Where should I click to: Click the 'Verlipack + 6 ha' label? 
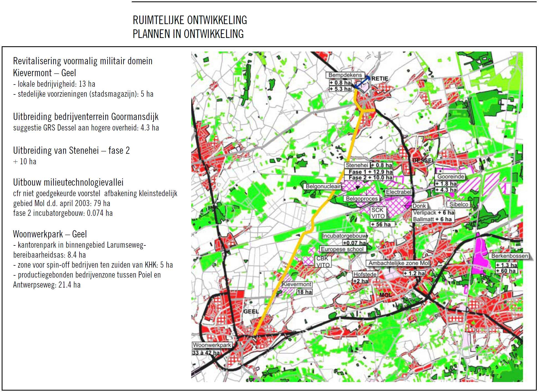click(x=434, y=213)
